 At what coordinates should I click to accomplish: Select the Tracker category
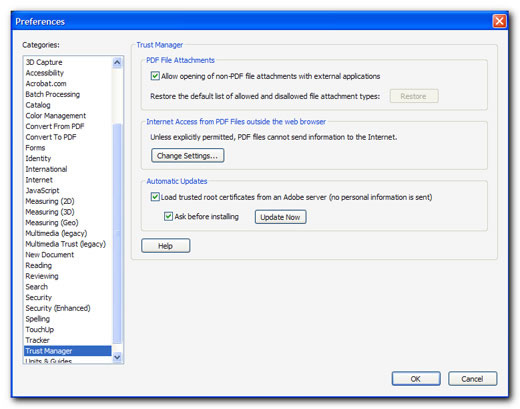[37, 340]
